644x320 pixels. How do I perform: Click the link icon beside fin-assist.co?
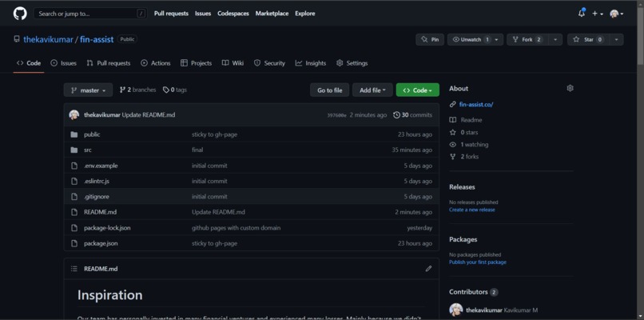(452, 105)
